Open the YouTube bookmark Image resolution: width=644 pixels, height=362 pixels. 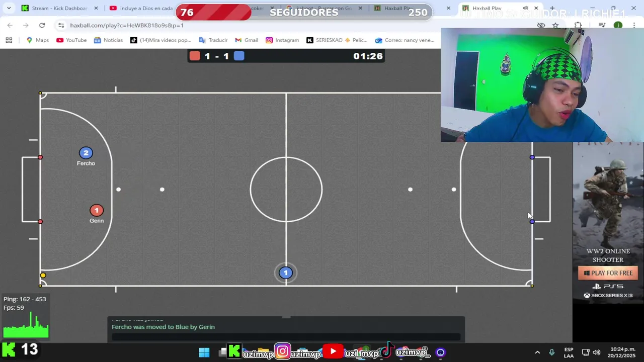pyautogui.click(x=71, y=40)
